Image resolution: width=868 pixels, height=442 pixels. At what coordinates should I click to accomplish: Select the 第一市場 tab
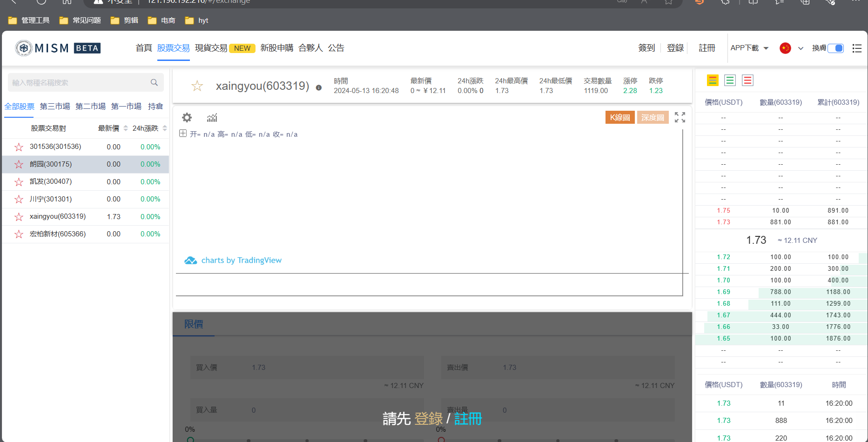[126, 107]
